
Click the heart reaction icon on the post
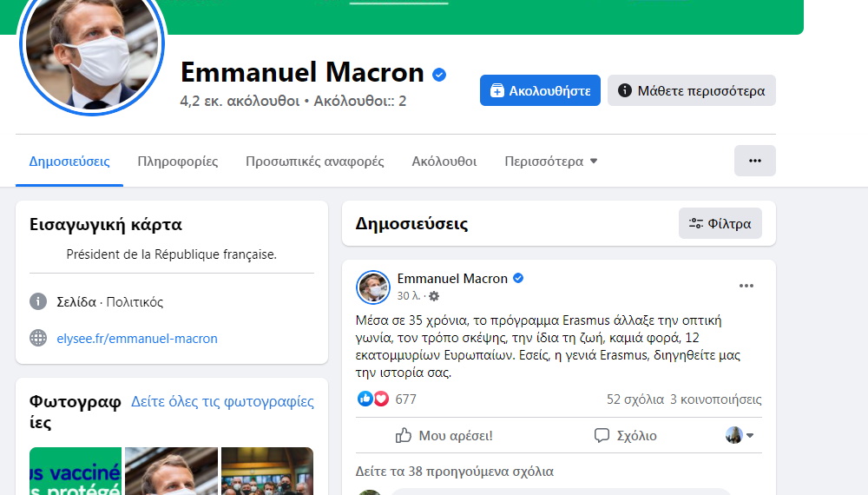tap(381, 399)
